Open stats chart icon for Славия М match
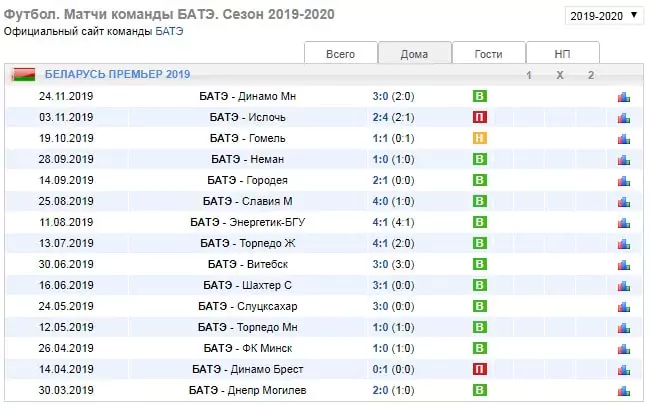 point(623,202)
